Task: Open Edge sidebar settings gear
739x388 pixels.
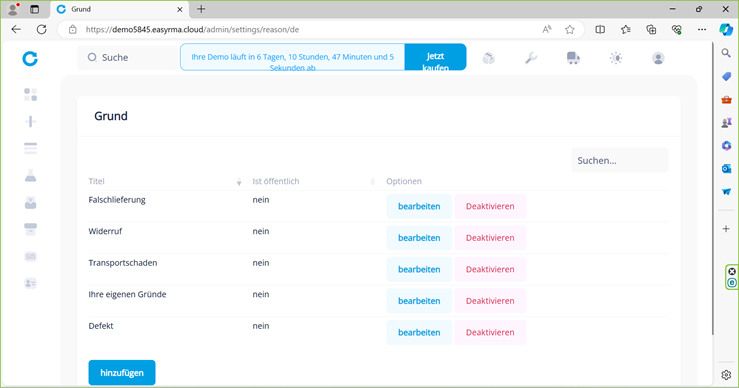Action: [726, 375]
